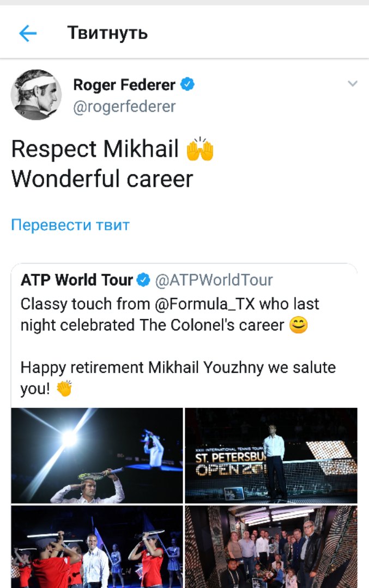Click Roger Federer's blue verified badge
The width and height of the screenshot is (369, 588).
pyautogui.click(x=188, y=84)
